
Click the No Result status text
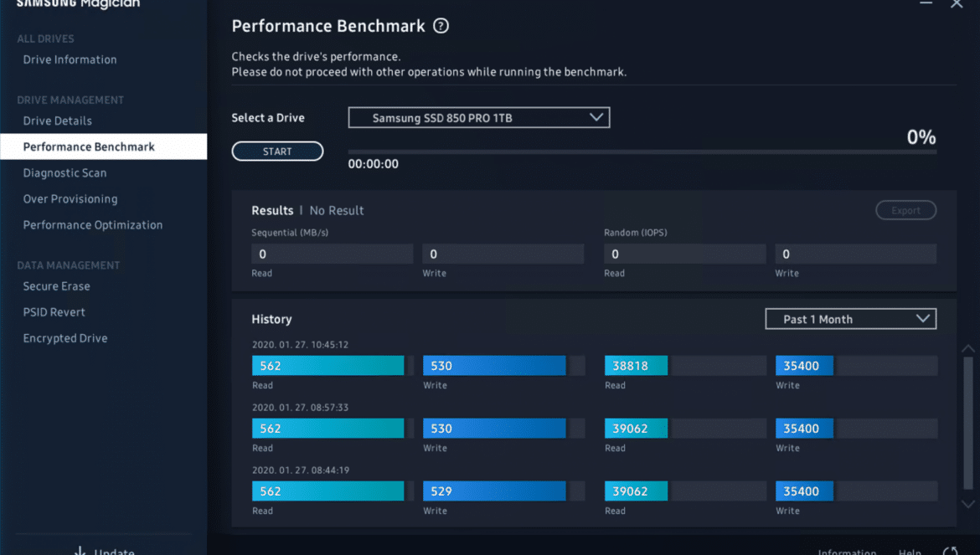click(336, 211)
